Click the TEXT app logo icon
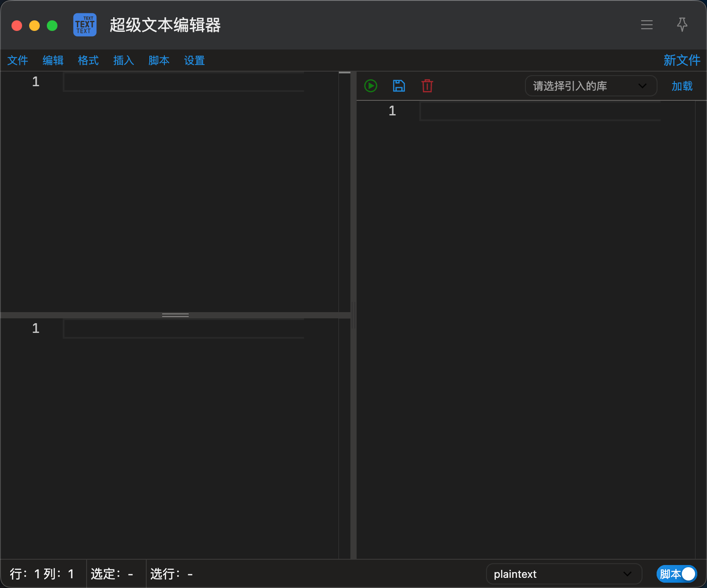The width and height of the screenshot is (707, 588). [85, 25]
